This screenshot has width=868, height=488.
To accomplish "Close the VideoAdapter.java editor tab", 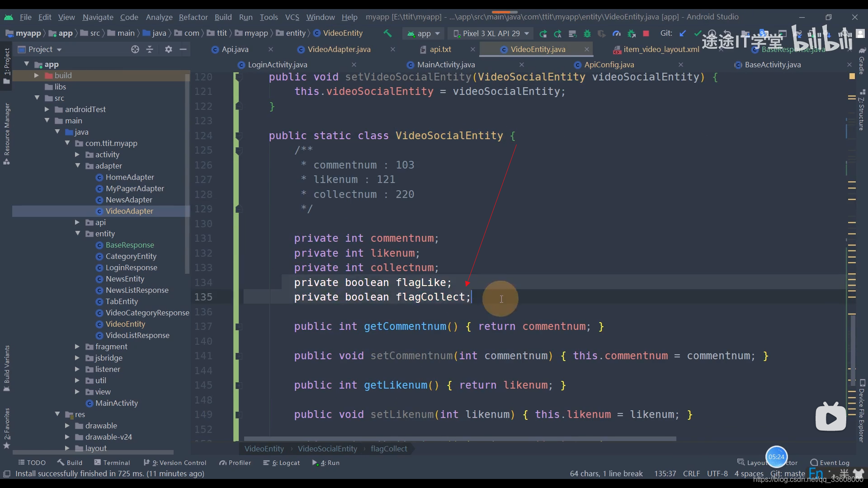I will [x=393, y=49].
